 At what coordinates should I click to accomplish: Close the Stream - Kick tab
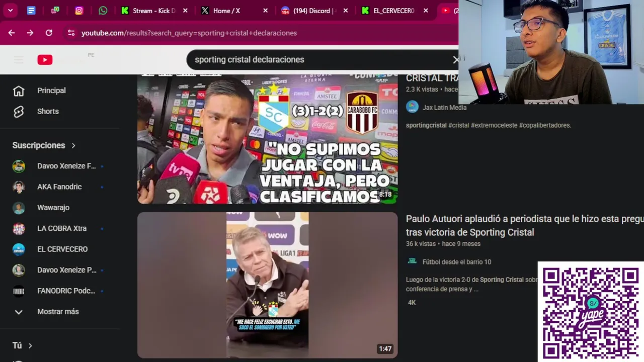coord(185,11)
